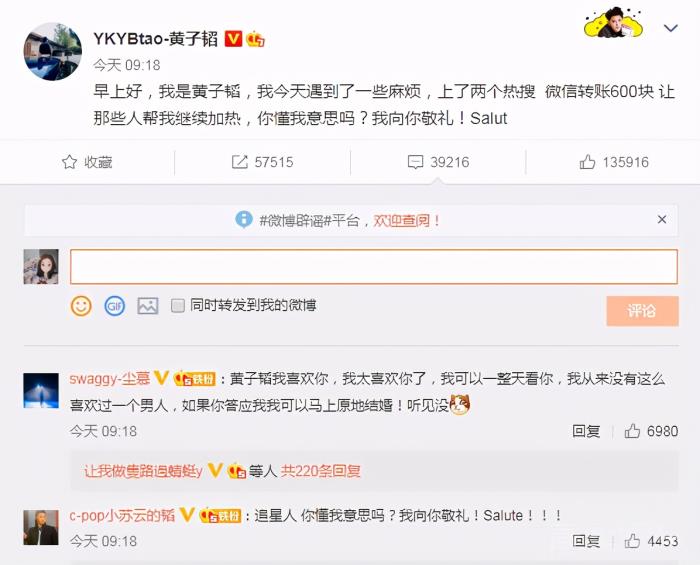Image resolution: width=700 pixels, height=565 pixels.
Task: Attach an image via the picture icon
Action: coord(148,306)
